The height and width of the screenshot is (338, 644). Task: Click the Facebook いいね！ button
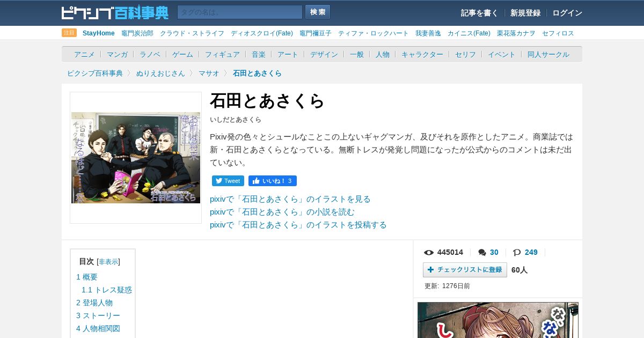pyautogui.click(x=273, y=181)
